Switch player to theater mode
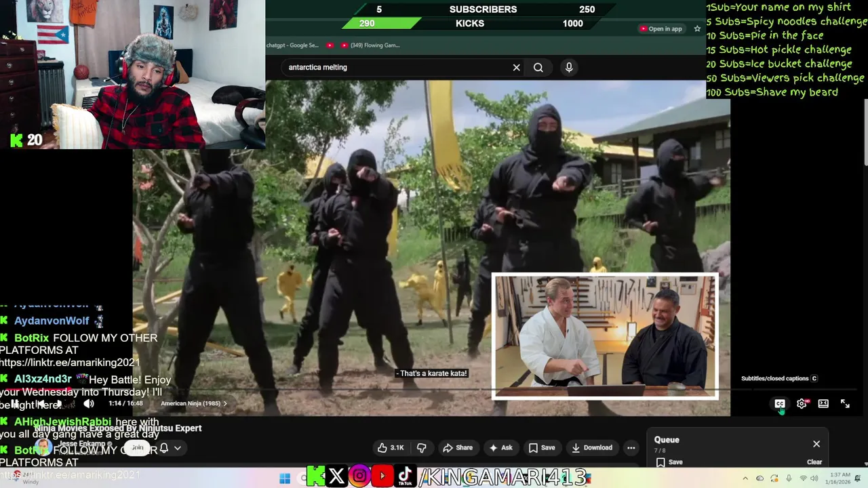Image resolution: width=868 pixels, height=488 pixels. click(823, 403)
